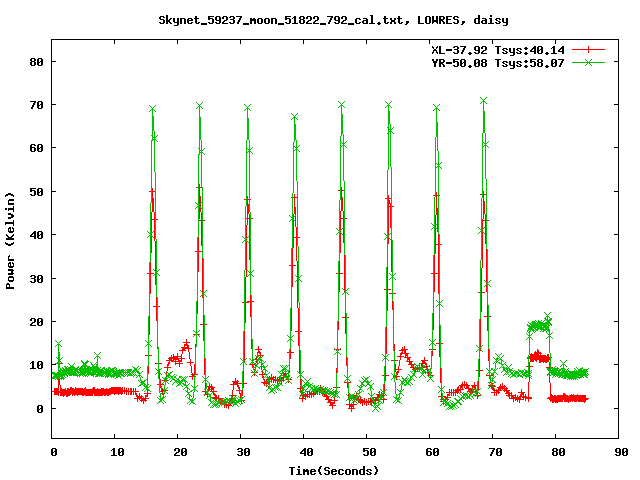Select legend entry XL-37.92 Tsys:40.14
The height and width of the screenshot is (480, 640).
point(498,50)
